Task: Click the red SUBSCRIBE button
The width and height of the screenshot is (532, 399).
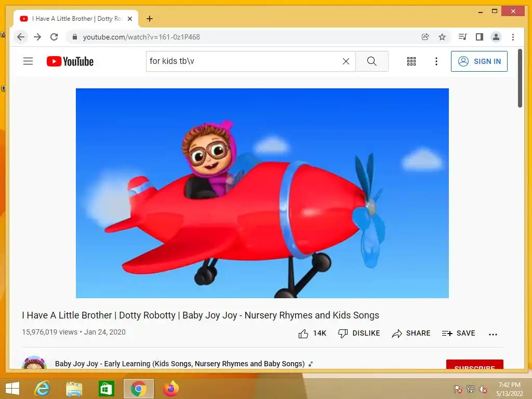Action: tap(474, 364)
